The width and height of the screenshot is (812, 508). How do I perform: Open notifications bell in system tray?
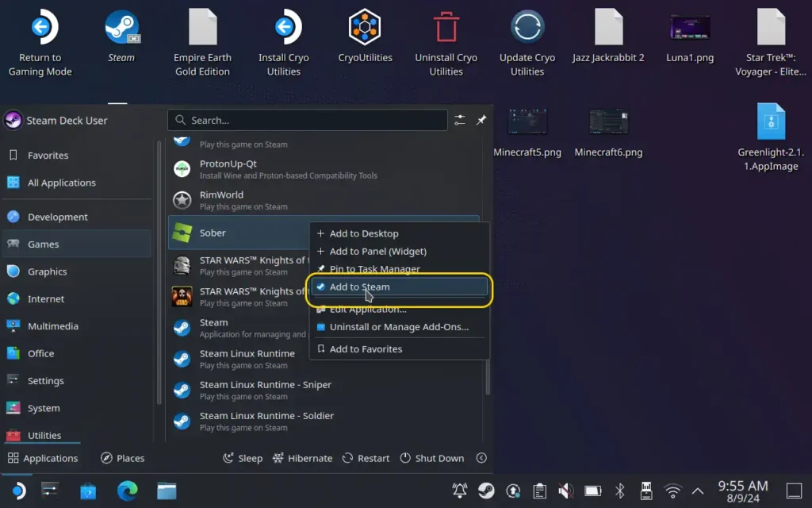coord(460,491)
